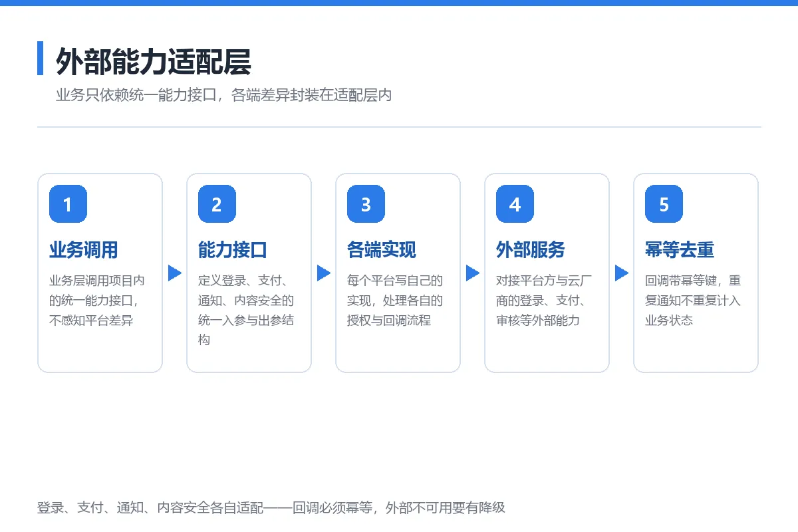Select the heading 各端实现
798x532 pixels.
(x=382, y=250)
